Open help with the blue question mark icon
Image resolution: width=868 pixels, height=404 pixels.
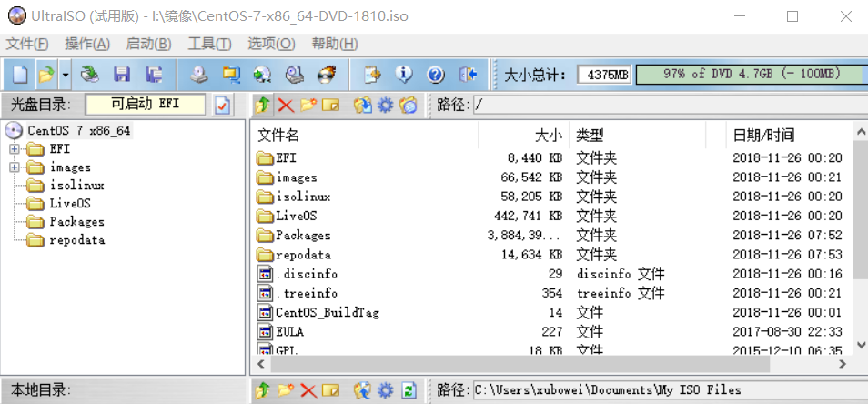tap(436, 75)
